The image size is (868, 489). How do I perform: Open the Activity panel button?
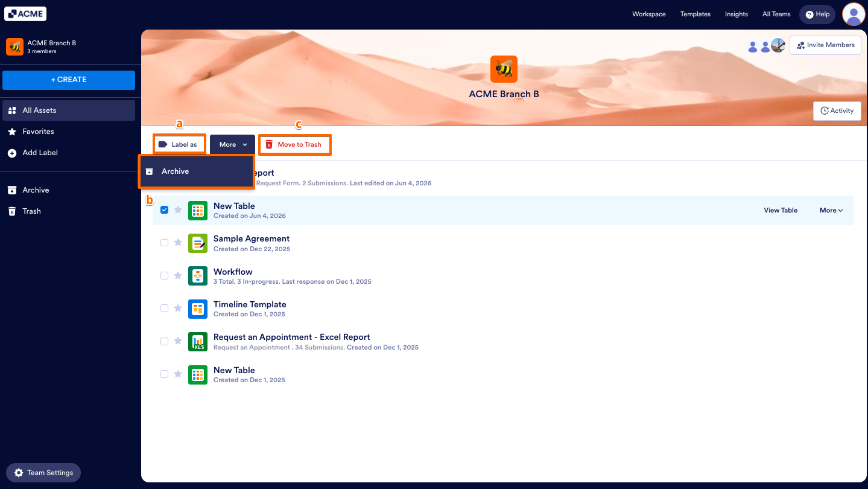(837, 111)
